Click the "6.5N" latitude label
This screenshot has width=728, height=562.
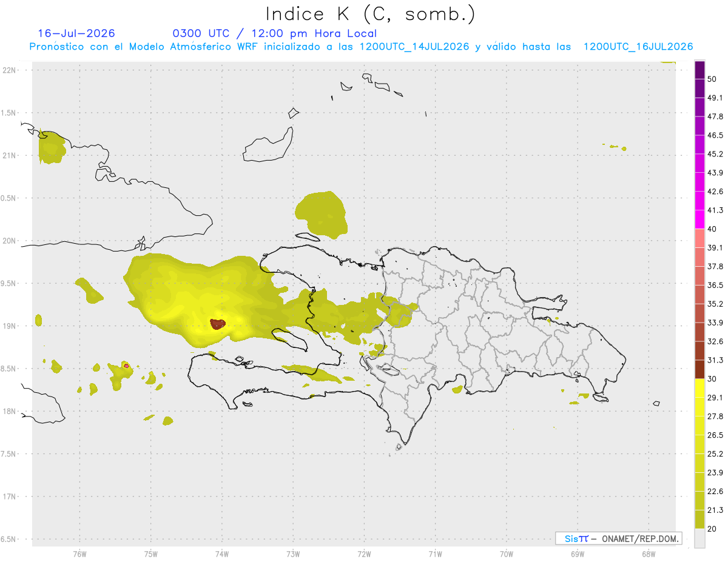(8, 539)
